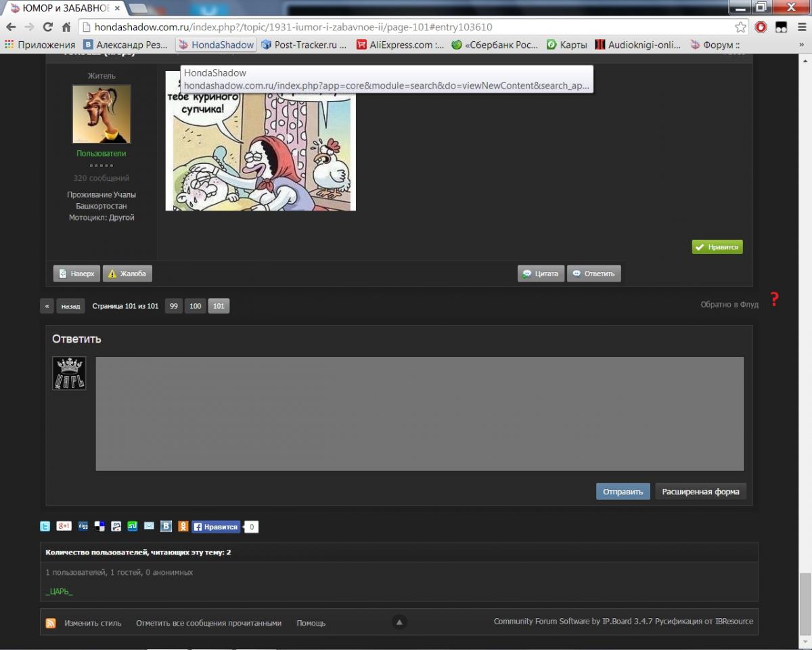Submit the reply with Отправить

pyautogui.click(x=623, y=492)
